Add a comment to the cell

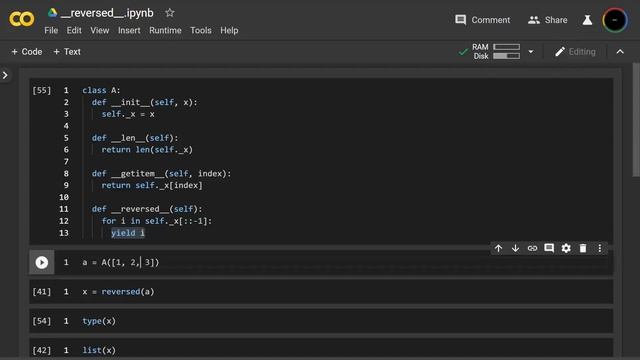(x=549, y=248)
